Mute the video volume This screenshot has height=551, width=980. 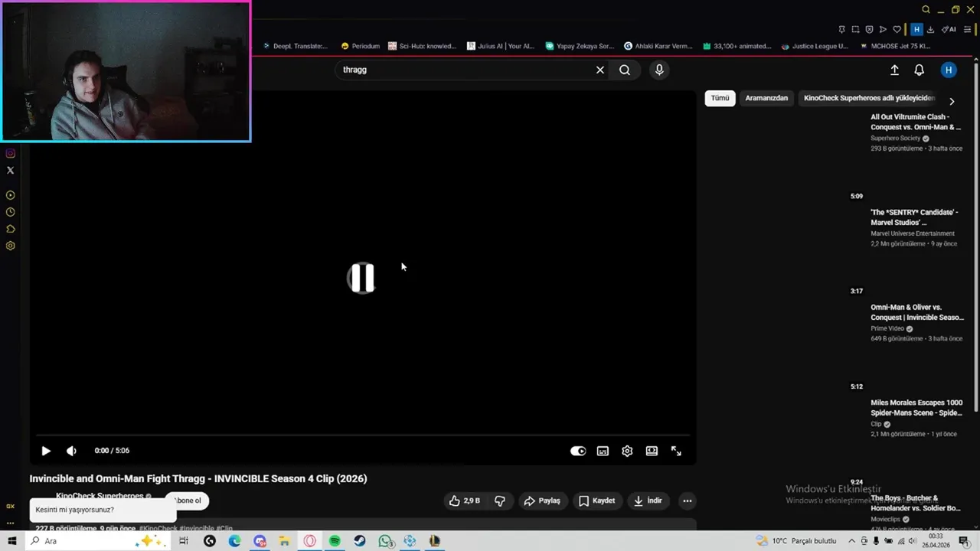tap(71, 451)
